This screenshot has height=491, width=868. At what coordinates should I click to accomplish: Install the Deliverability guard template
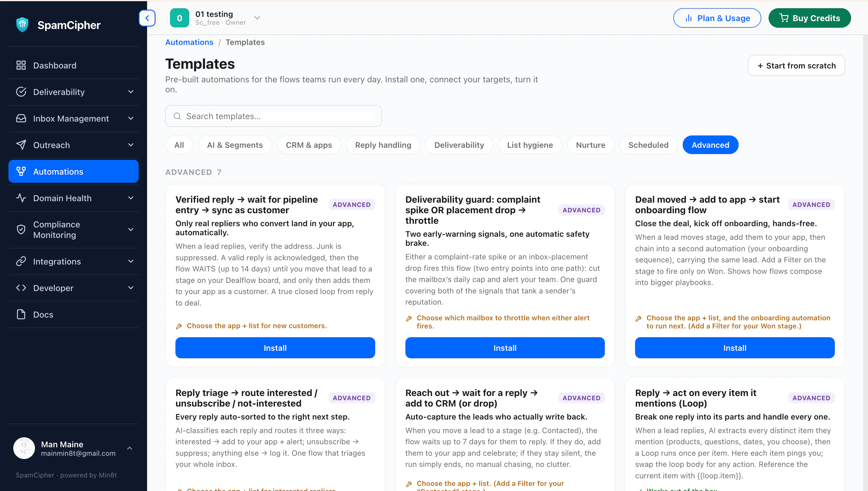[505, 348]
